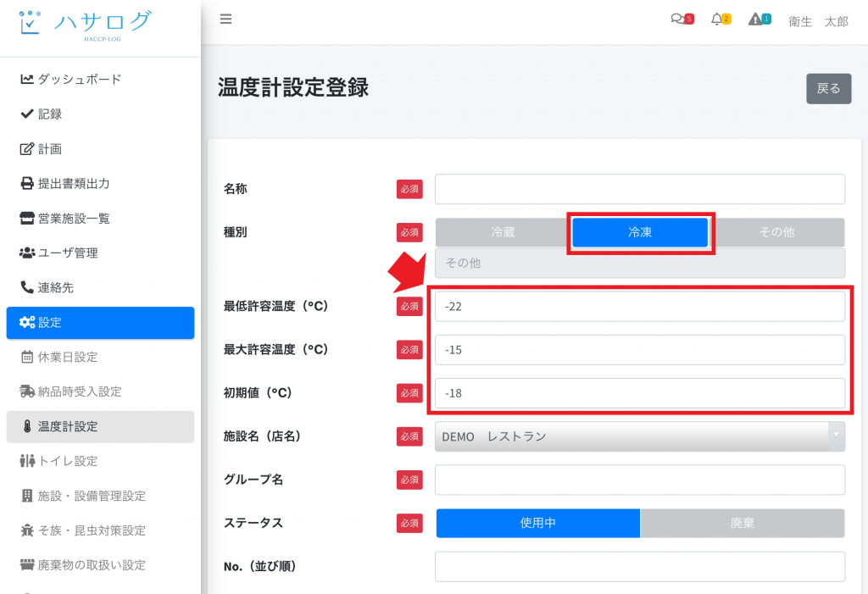
Task: Click the 戻る button
Action: coord(828,88)
